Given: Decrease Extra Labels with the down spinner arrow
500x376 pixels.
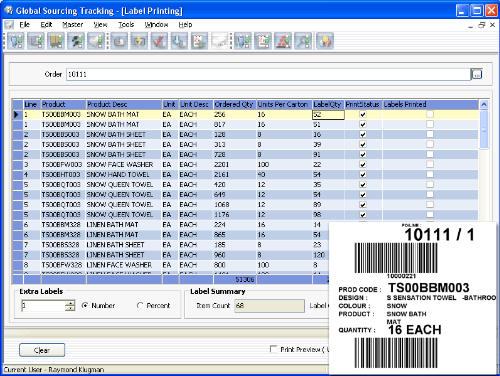Looking at the screenshot, I should pyautogui.click(x=70, y=308).
